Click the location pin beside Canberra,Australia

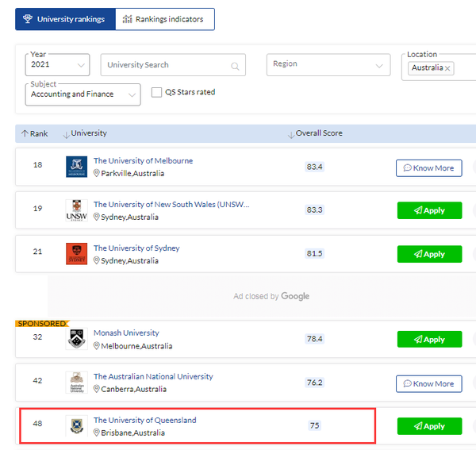click(96, 389)
